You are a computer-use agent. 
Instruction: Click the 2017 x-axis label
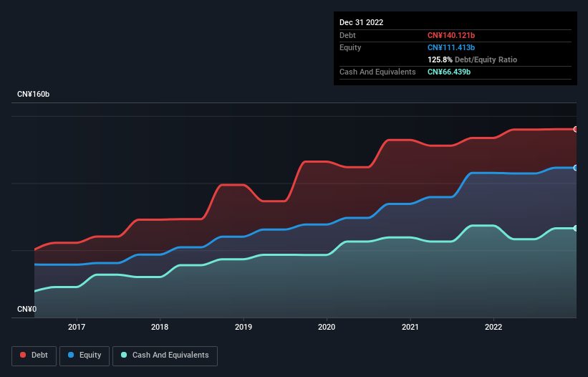point(77,327)
